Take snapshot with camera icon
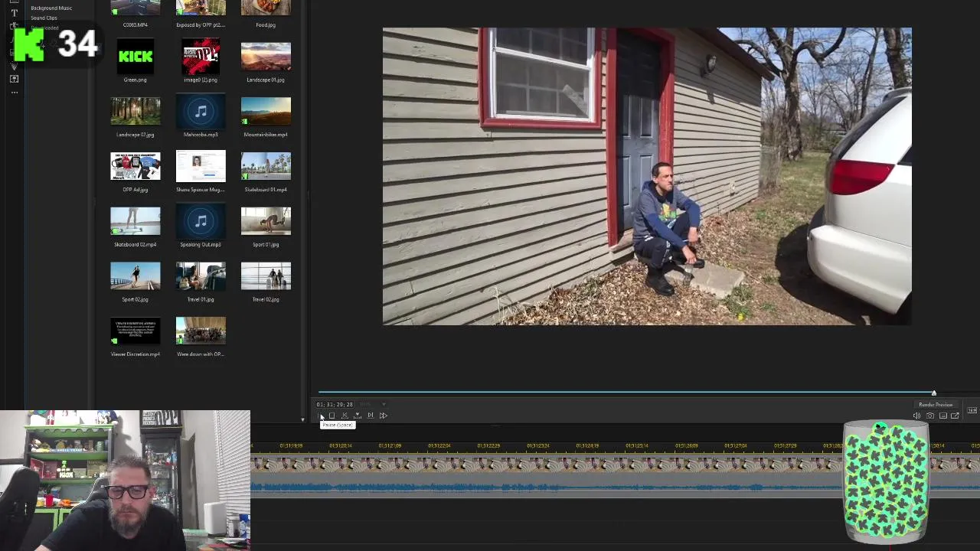The width and height of the screenshot is (980, 551). (930, 416)
